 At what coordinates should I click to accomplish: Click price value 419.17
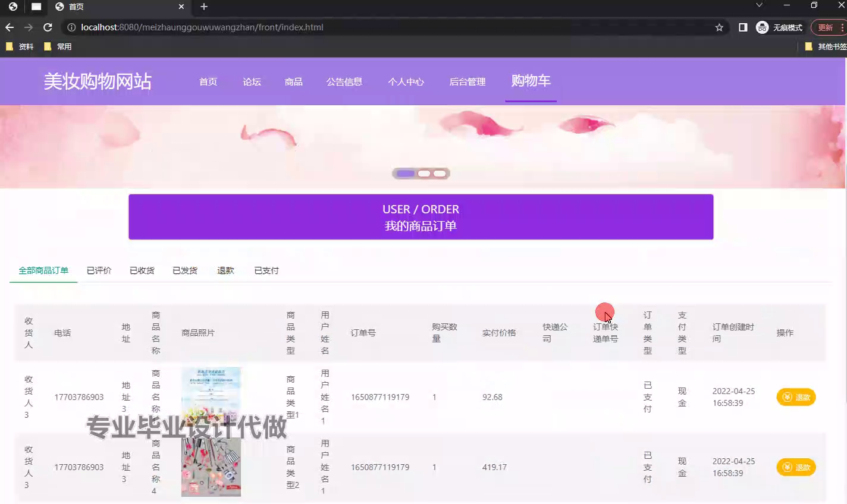click(495, 467)
